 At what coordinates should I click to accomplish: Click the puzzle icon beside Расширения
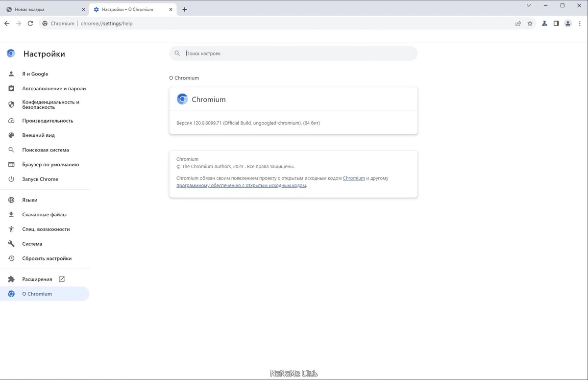(x=11, y=279)
